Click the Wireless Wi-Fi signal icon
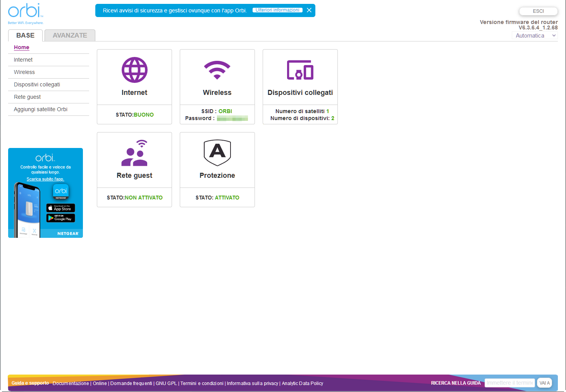 [217, 70]
